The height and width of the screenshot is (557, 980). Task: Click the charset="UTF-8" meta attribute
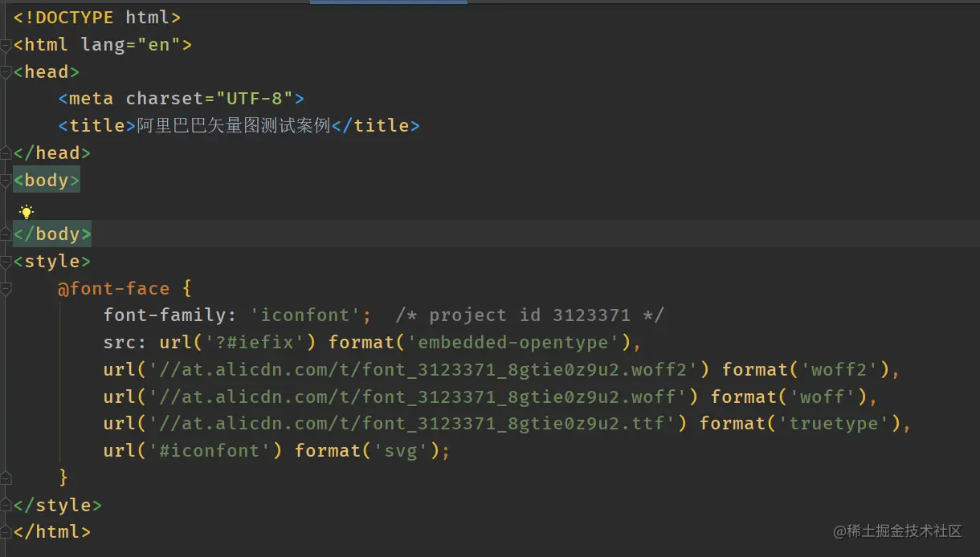pyautogui.click(x=210, y=99)
